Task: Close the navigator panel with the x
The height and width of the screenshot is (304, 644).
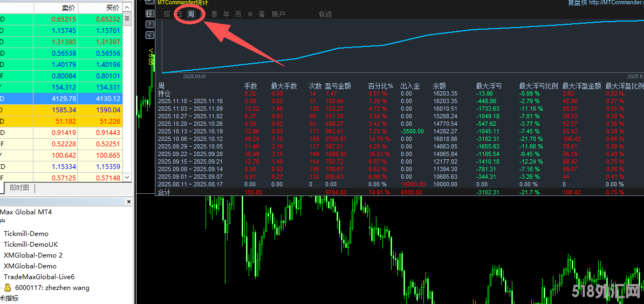Action: (x=128, y=202)
